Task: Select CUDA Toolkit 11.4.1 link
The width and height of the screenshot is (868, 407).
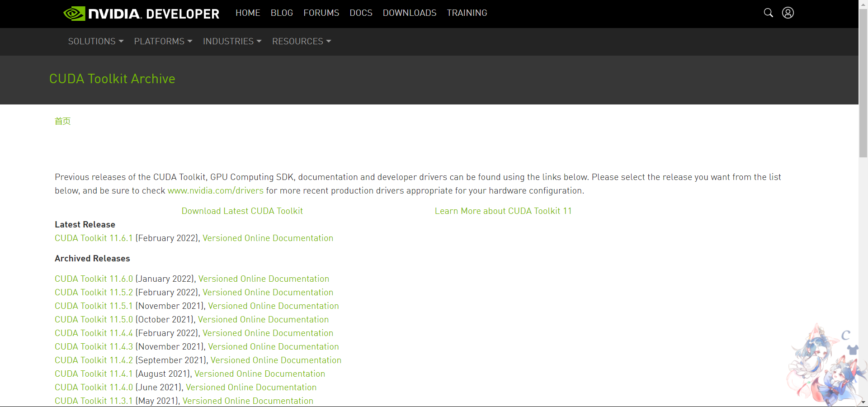Action: click(94, 374)
